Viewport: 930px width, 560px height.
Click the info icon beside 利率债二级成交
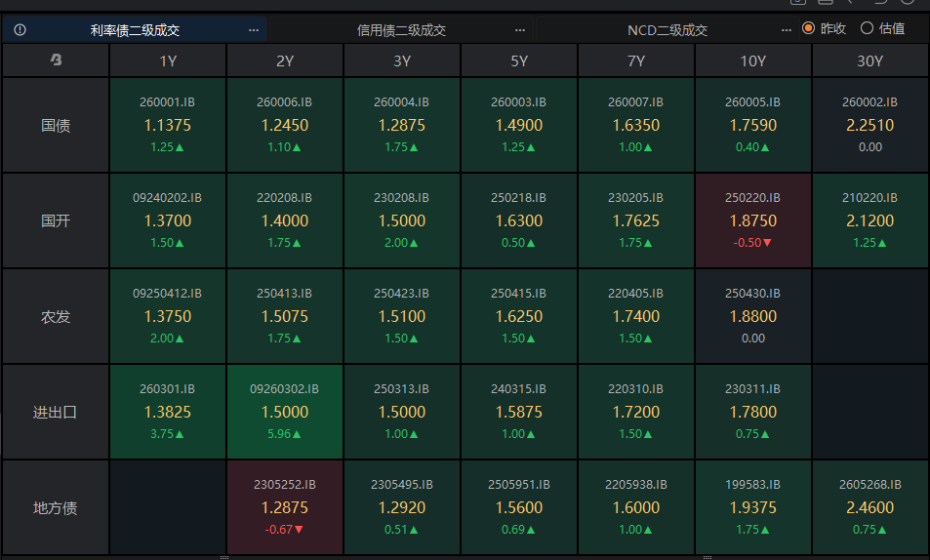point(20,29)
